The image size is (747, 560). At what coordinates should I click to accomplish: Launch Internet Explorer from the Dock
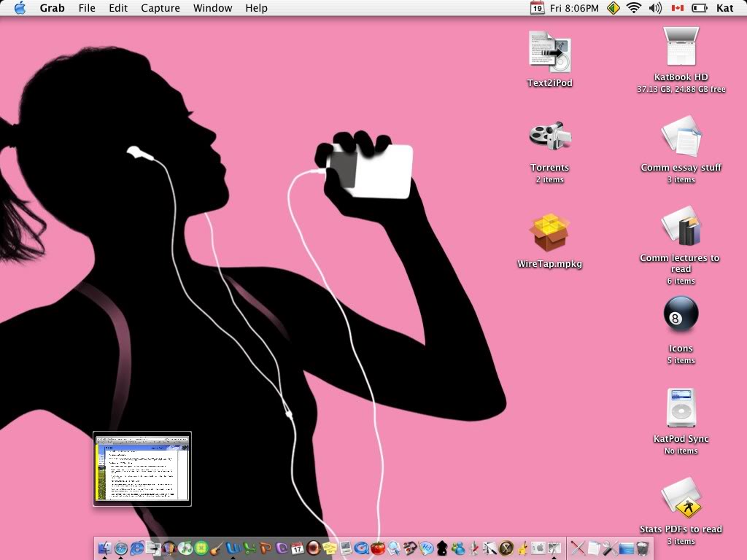(137, 548)
